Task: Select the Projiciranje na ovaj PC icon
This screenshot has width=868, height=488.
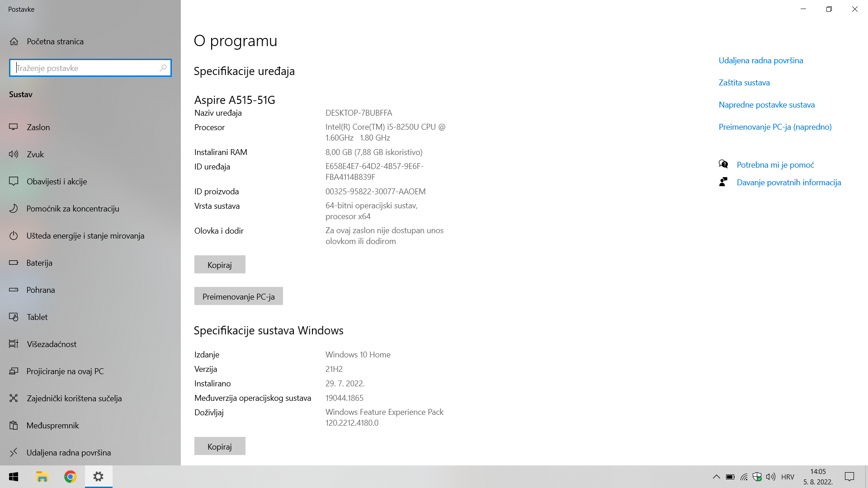Action: point(14,371)
